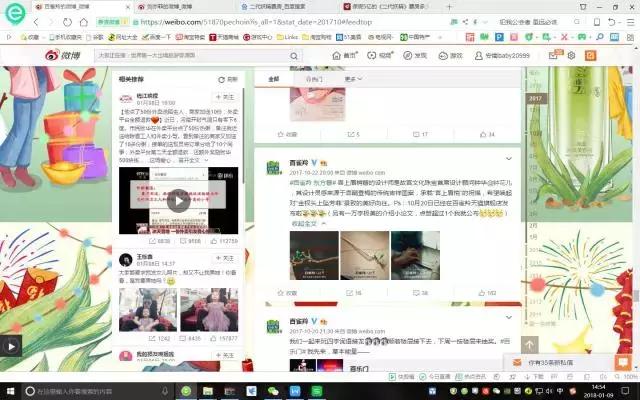The height and width of the screenshot is (400, 640).
Task: Open dropdown arrow on 2017-10-22 post
Action: [x=509, y=158]
